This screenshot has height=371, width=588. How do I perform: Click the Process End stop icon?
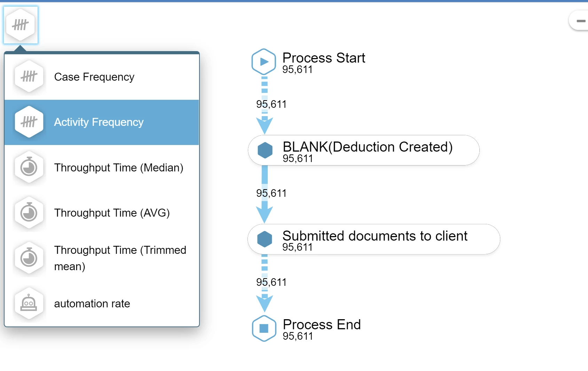click(x=264, y=328)
